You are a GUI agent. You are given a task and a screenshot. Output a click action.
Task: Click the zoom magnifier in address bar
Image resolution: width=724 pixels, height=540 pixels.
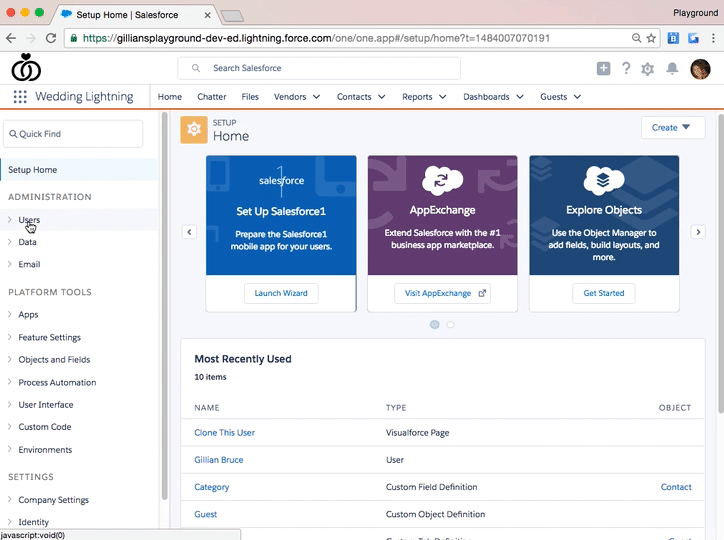636,38
